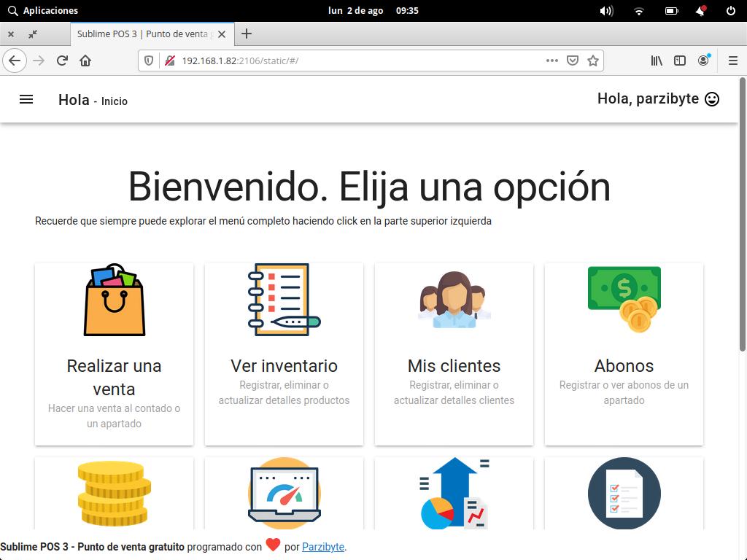Click the insecure connection lock icon
This screenshot has width=747, height=560.
(169, 61)
